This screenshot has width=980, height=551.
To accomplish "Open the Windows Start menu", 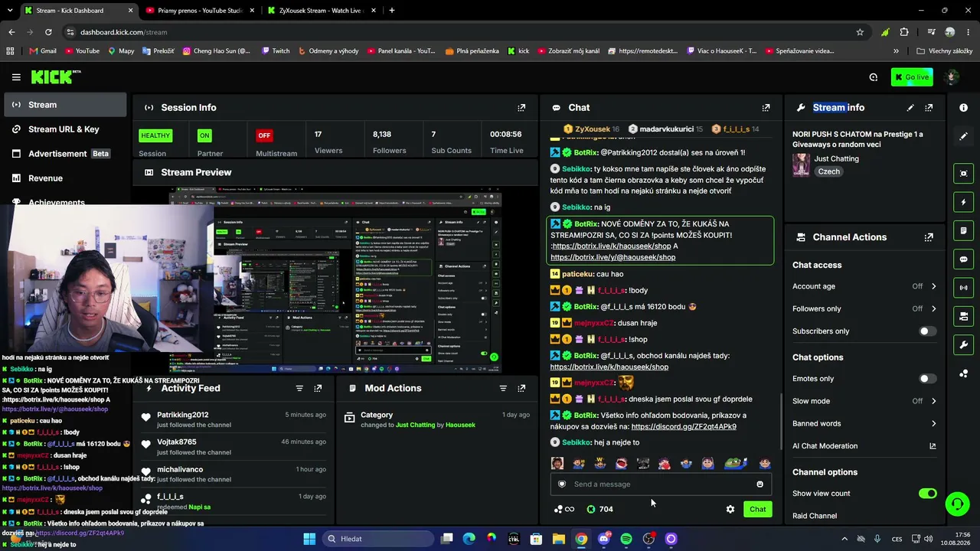I will click(309, 539).
